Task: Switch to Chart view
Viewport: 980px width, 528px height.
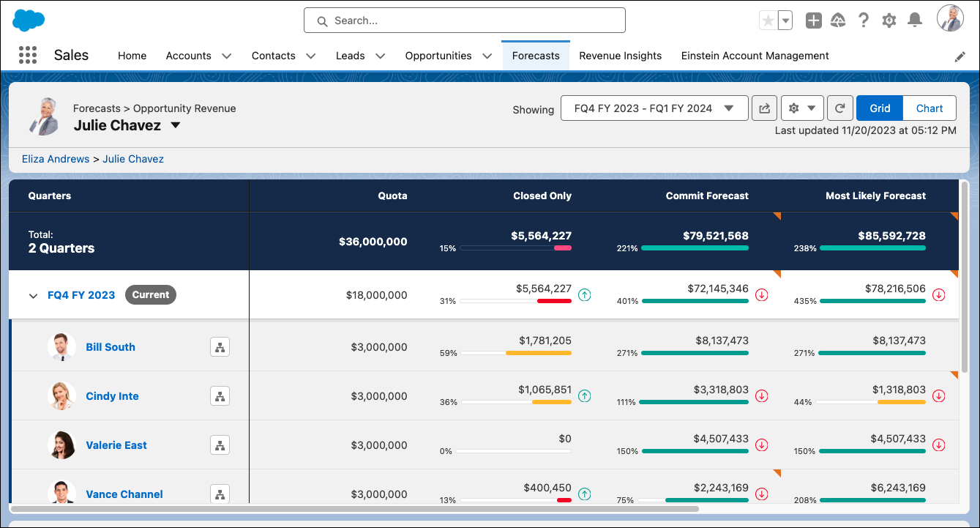Action: [x=929, y=108]
